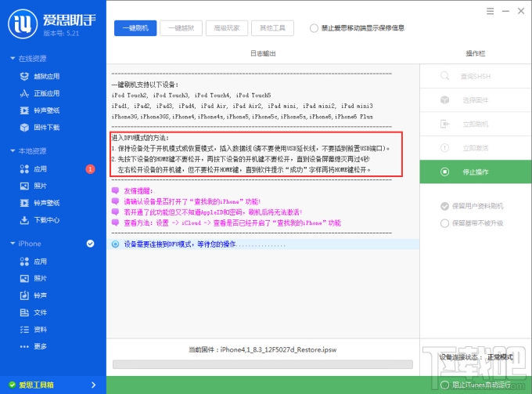
Task: Collapse the 在线资源 section
Action: point(13,59)
